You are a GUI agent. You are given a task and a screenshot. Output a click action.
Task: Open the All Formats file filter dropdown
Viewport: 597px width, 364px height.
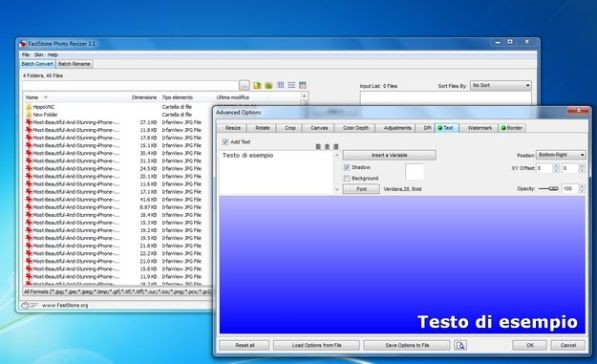(x=117, y=292)
